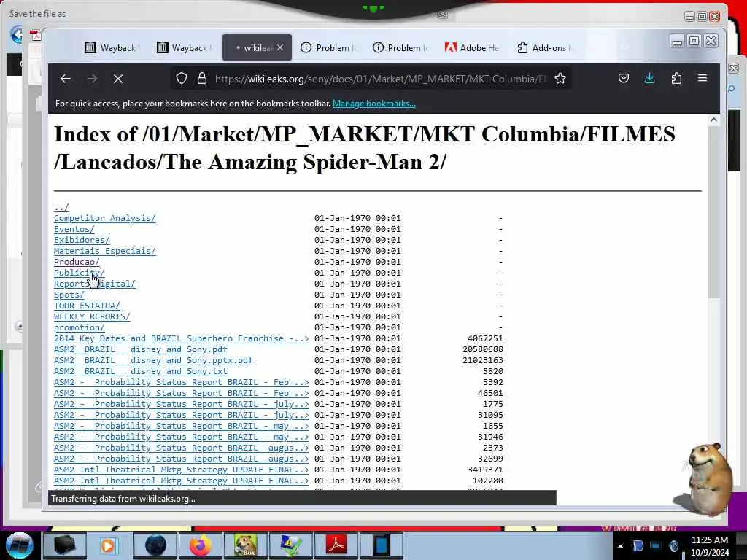Click the padlock site security icon
747x560 pixels.
click(202, 78)
